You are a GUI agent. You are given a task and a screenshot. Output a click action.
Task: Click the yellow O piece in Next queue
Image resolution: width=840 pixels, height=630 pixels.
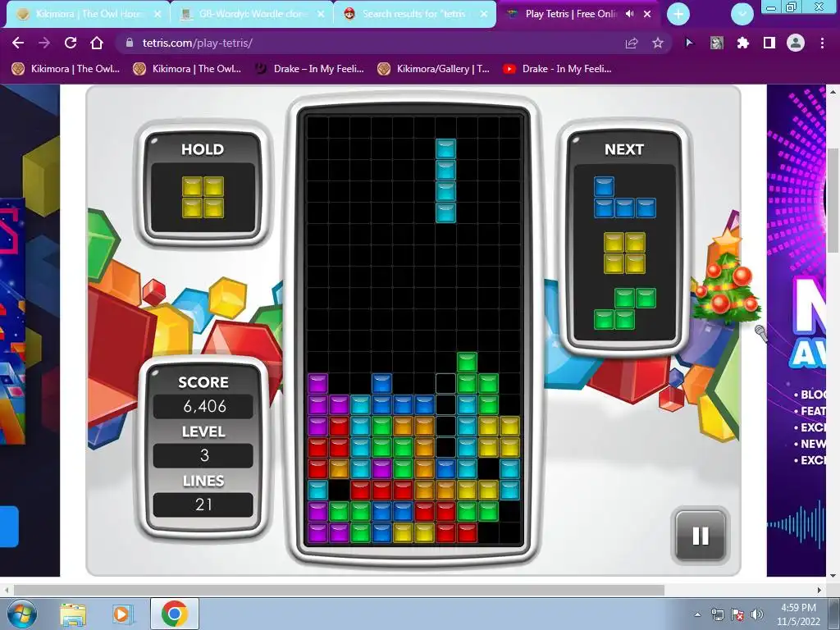[624, 253]
